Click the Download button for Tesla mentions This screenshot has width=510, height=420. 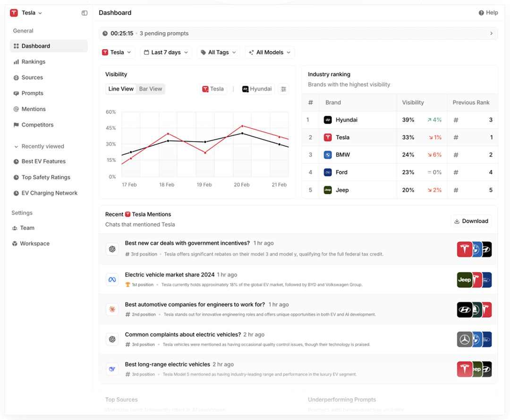tap(471, 221)
